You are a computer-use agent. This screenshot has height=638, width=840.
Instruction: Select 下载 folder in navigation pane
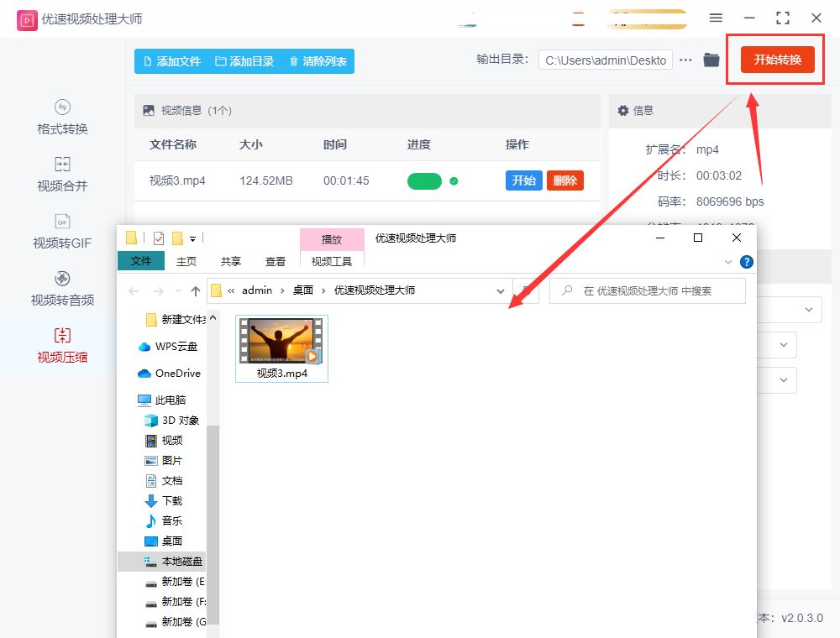coord(164,500)
